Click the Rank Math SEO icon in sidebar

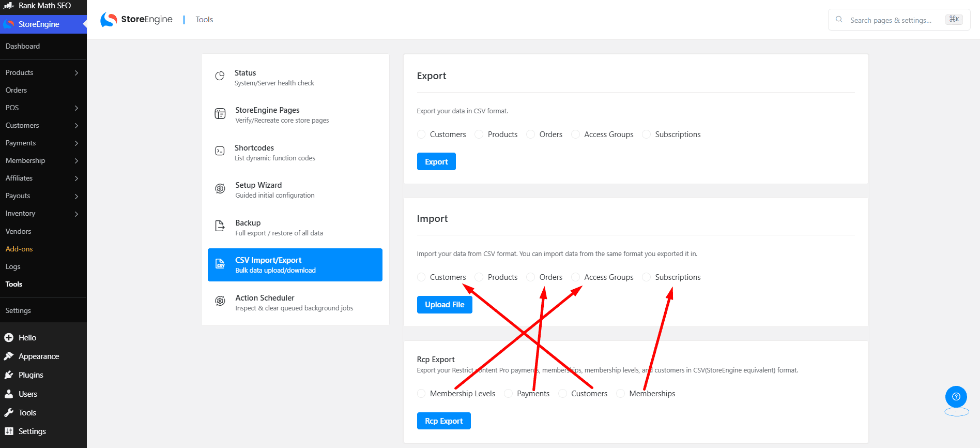(x=9, y=6)
